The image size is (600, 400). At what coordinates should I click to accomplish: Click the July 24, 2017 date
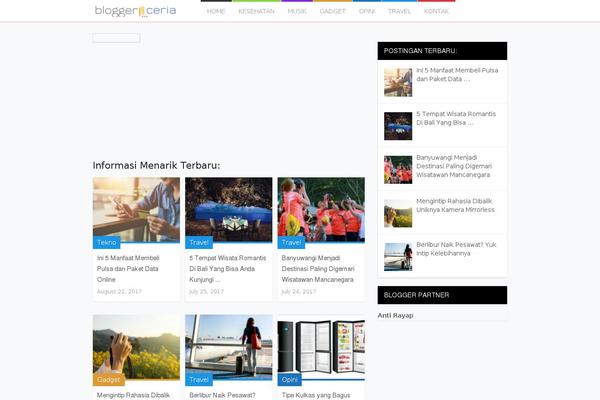tap(298, 292)
